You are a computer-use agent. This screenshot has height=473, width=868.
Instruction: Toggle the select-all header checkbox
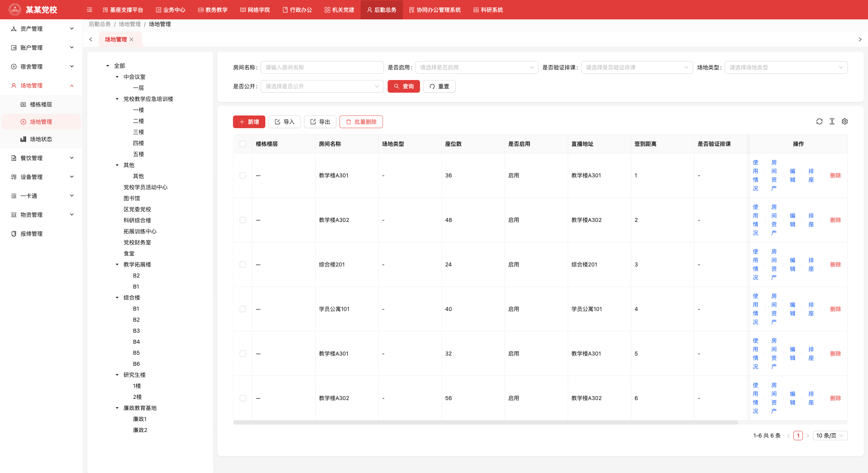243,144
